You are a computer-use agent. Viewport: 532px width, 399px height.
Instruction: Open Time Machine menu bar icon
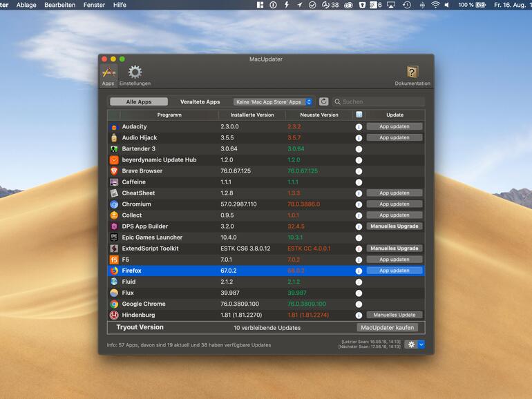[407, 5]
